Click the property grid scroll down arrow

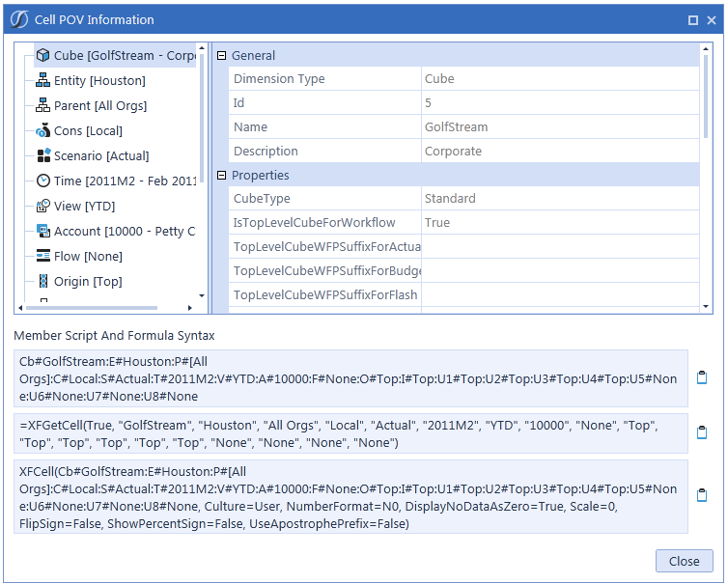tap(706, 306)
